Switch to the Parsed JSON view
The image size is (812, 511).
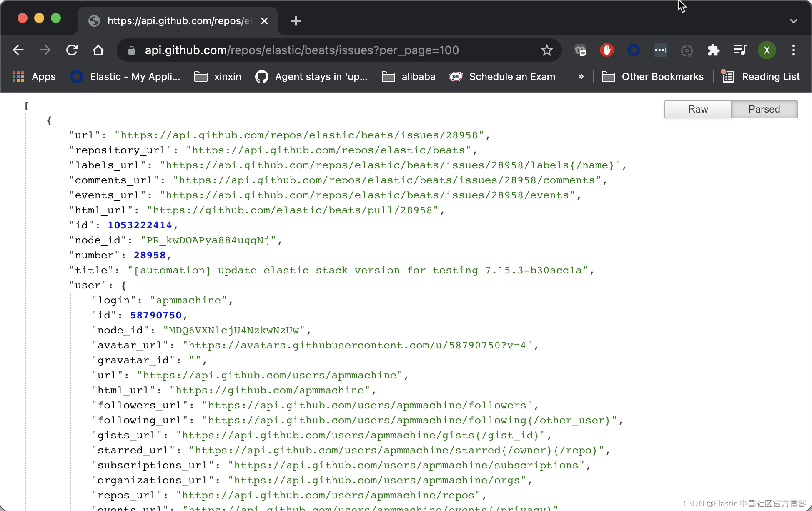[x=764, y=109]
